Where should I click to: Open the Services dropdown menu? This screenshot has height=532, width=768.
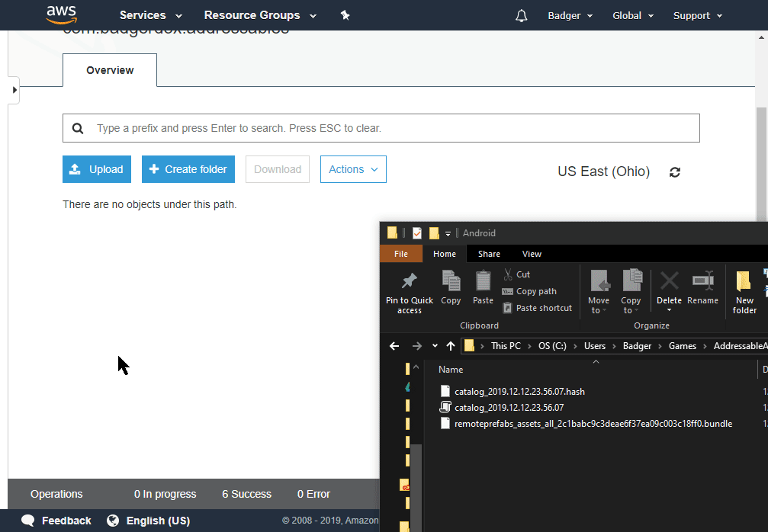[x=151, y=15]
